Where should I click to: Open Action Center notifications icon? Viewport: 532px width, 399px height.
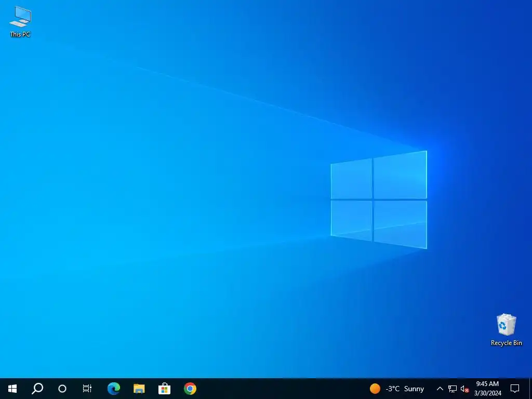[515, 389]
